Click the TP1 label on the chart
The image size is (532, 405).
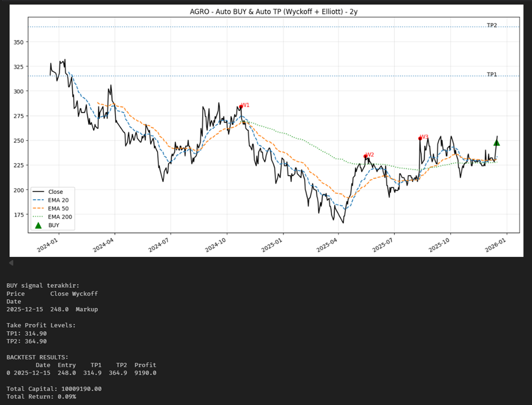coord(491,74)
